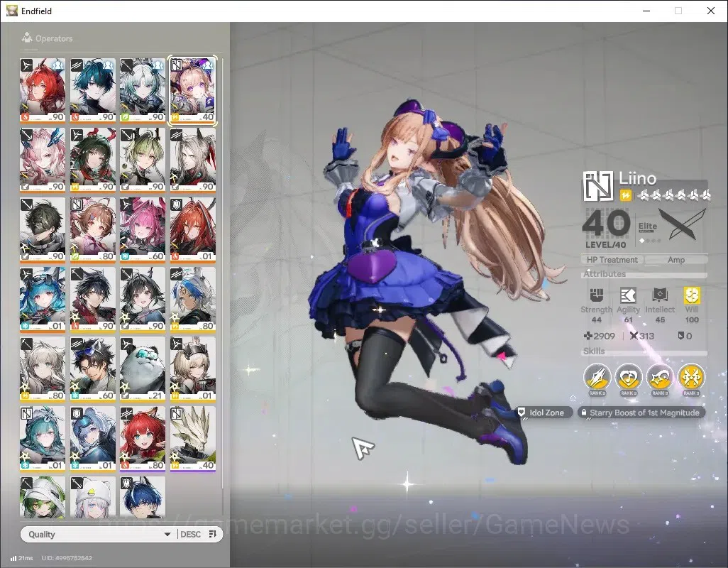Select the panda operator level 21
The height and width of the screenshot is (568, 728).
[x=143, y=368]
